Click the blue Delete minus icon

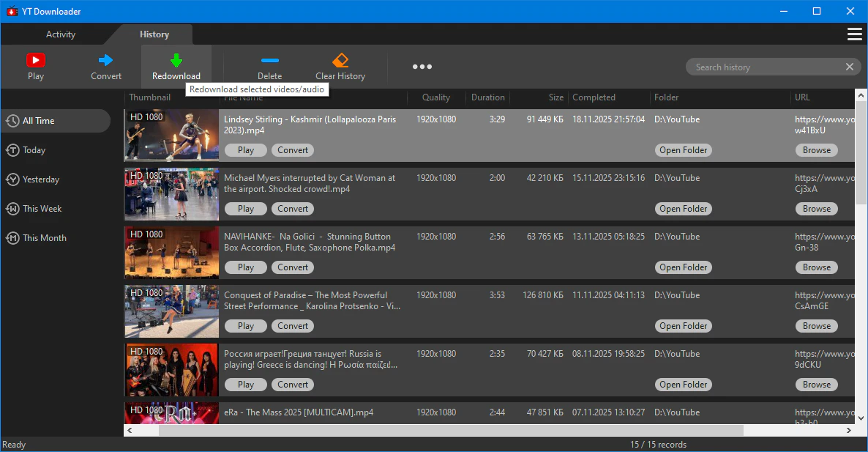click(269, 60)
